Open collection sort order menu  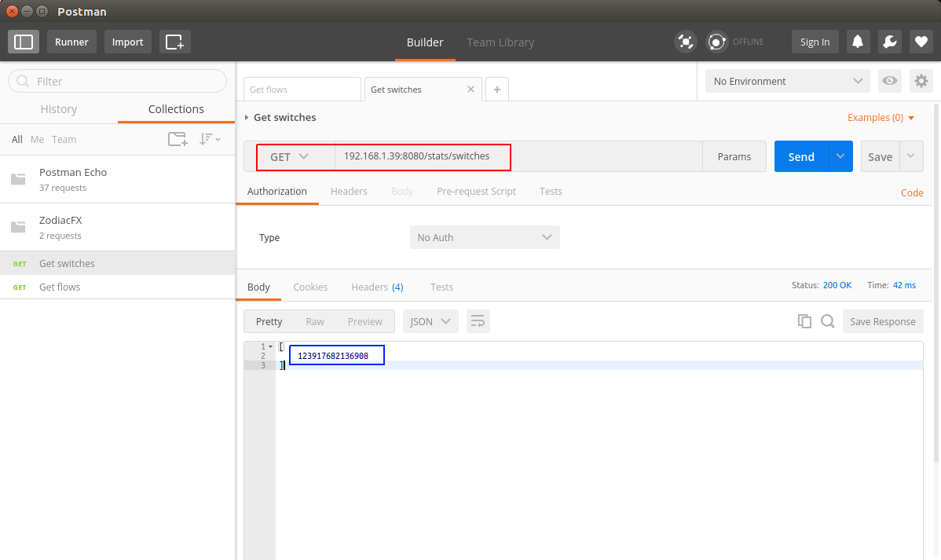(x=210, y=139)
